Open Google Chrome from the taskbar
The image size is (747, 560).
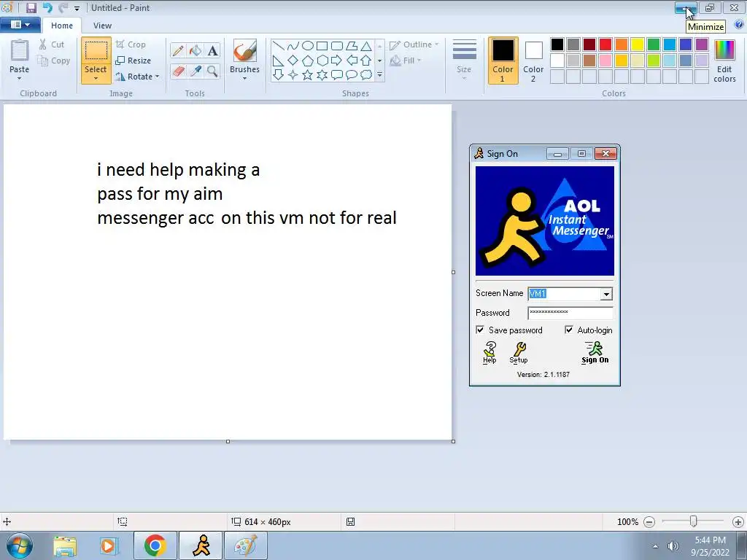tap(155, 545)
